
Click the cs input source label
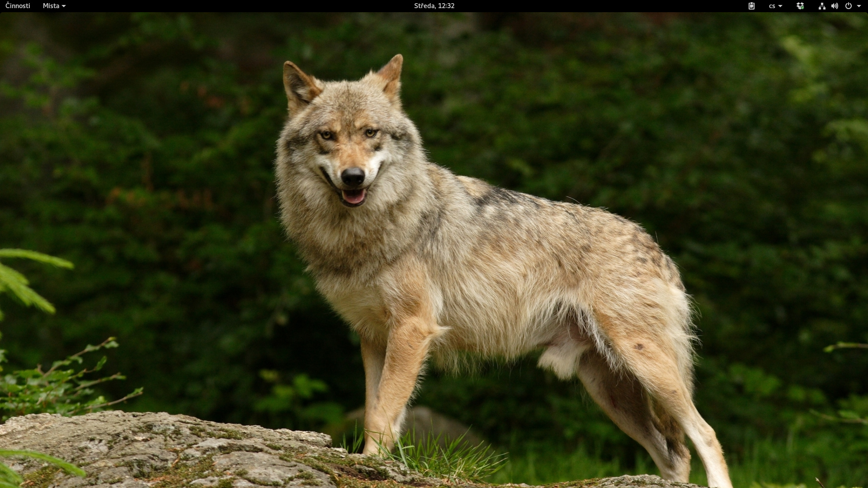tap(772, 6)
